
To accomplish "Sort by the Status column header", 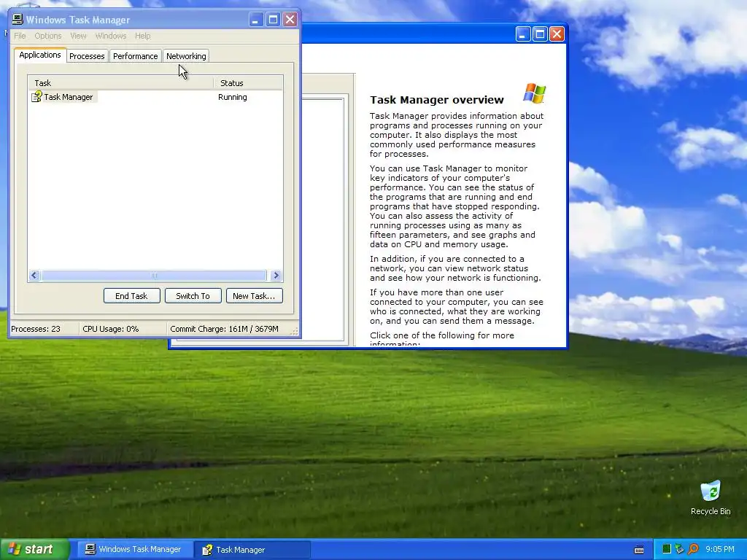I will point(248,83).
